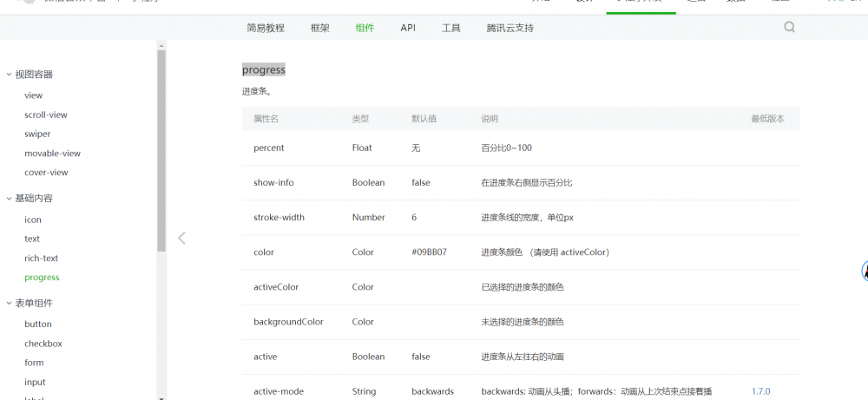Image resolution: width=868 pixels, height=400 pixels.
Task: Collapse the 表单组件 section
Action: [x=9, y=304]
